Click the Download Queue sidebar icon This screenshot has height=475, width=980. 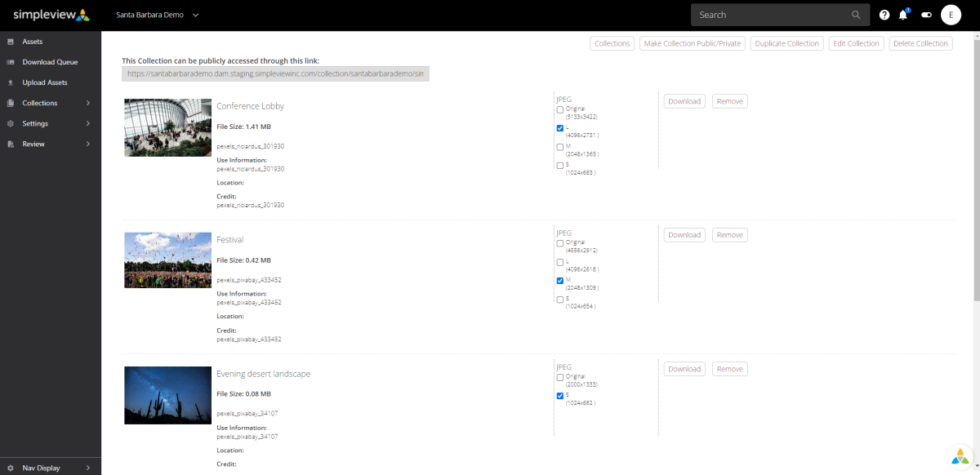click(x=11, y=62)
